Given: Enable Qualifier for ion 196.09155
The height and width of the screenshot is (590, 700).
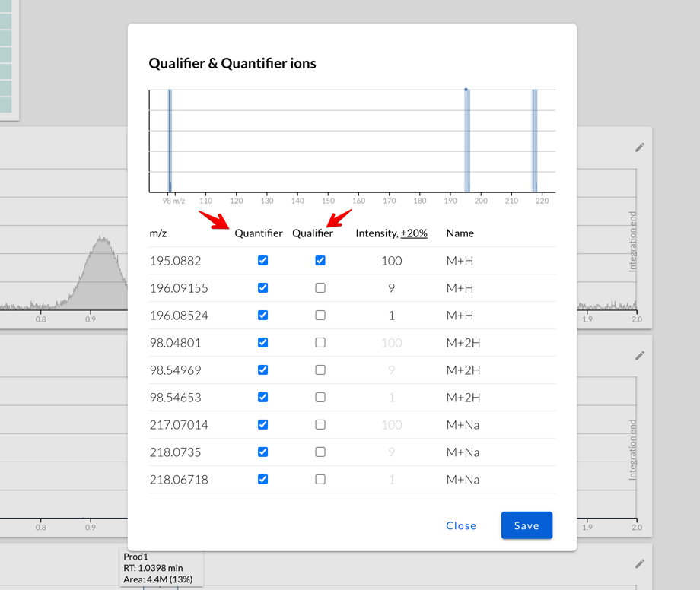Looking at the screenshot, I should pos(320,287).
